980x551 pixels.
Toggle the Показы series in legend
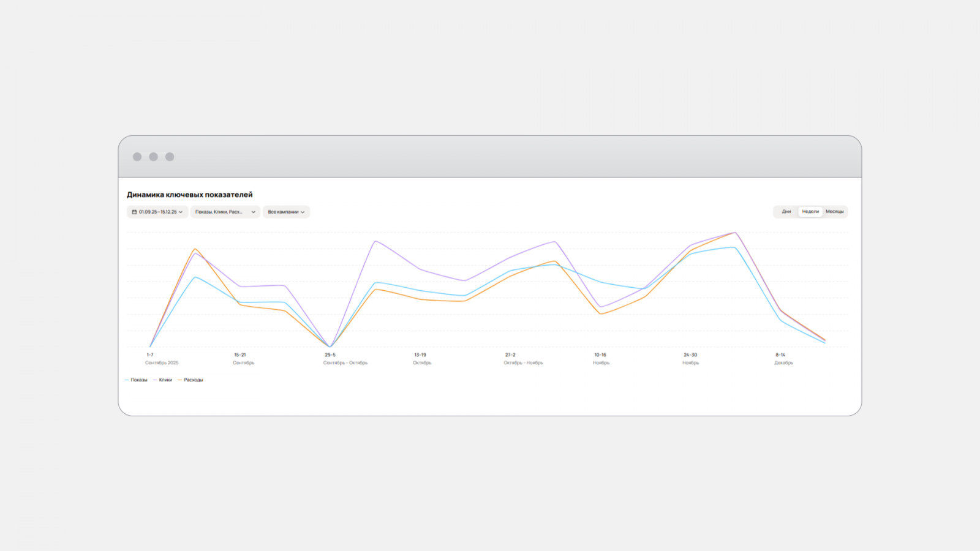tap(138, 380)
